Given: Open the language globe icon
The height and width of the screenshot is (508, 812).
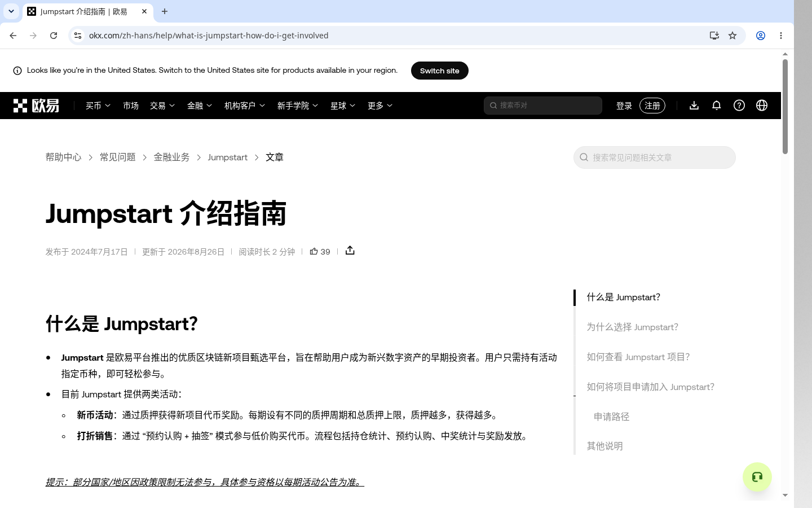Looking at the screenshot, I should point(762,106).
